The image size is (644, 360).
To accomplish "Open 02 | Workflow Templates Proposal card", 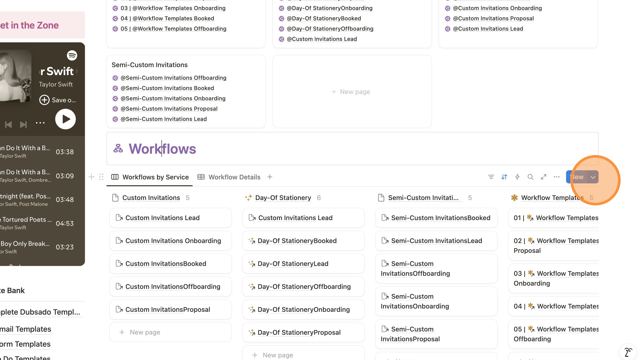I will pyautogui.click(x=553, y=246).
